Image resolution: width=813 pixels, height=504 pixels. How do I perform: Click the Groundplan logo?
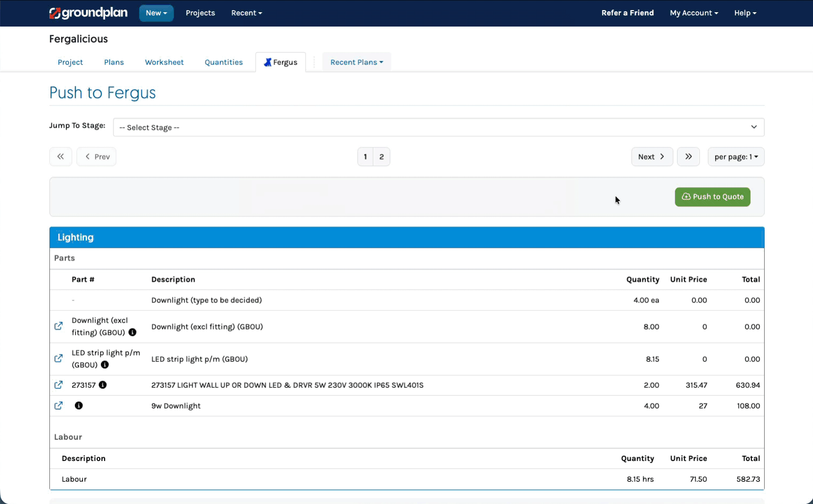(88, 13)
